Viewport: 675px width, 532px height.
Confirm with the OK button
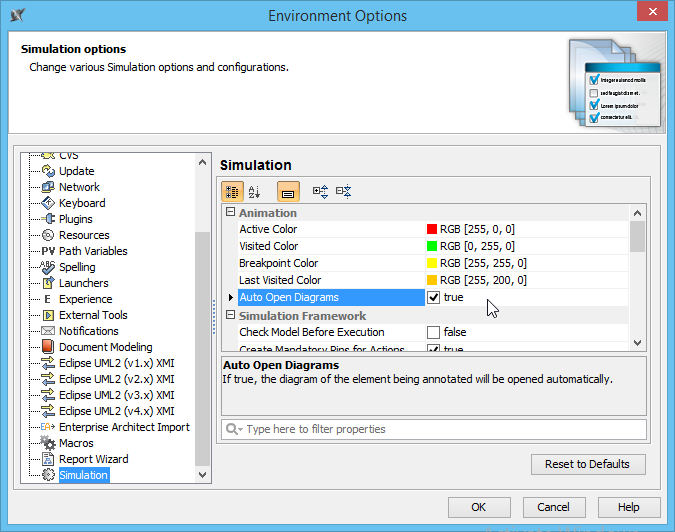pos(479,507)
